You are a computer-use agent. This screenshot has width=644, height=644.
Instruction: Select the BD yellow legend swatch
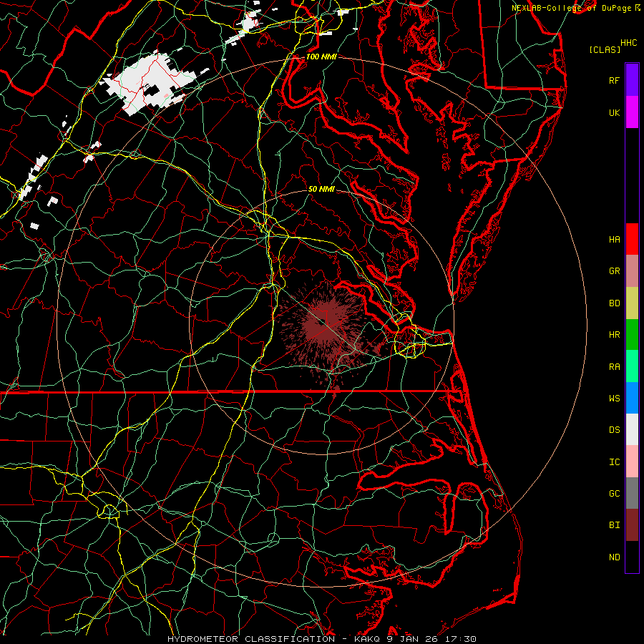632,303
